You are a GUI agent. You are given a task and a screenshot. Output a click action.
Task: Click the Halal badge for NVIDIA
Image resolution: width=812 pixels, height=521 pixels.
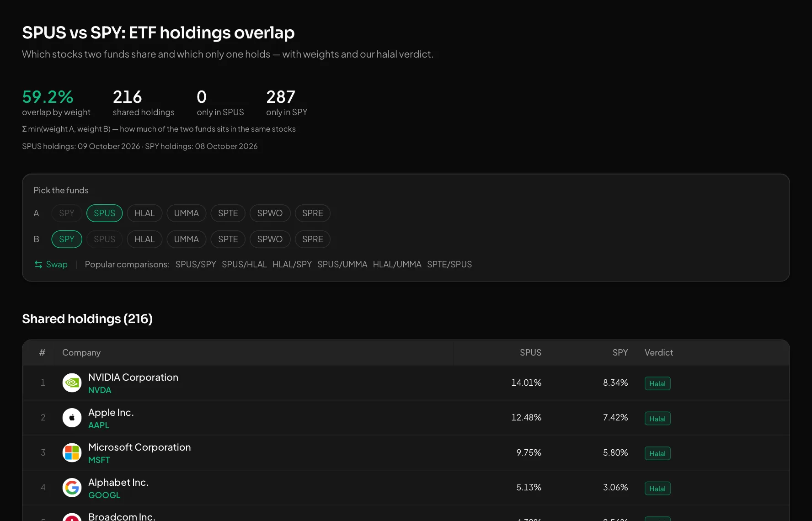point(657,383)
